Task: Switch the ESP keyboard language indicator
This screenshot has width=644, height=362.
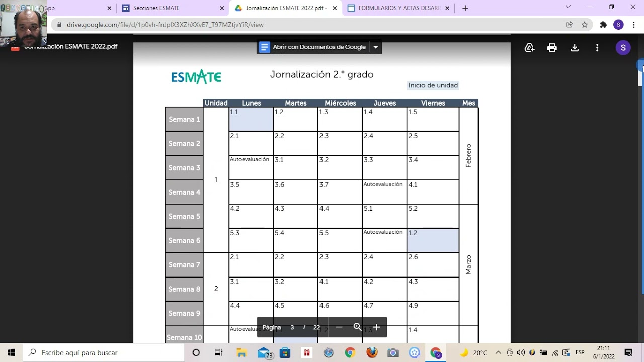Action: click(580, 353)
